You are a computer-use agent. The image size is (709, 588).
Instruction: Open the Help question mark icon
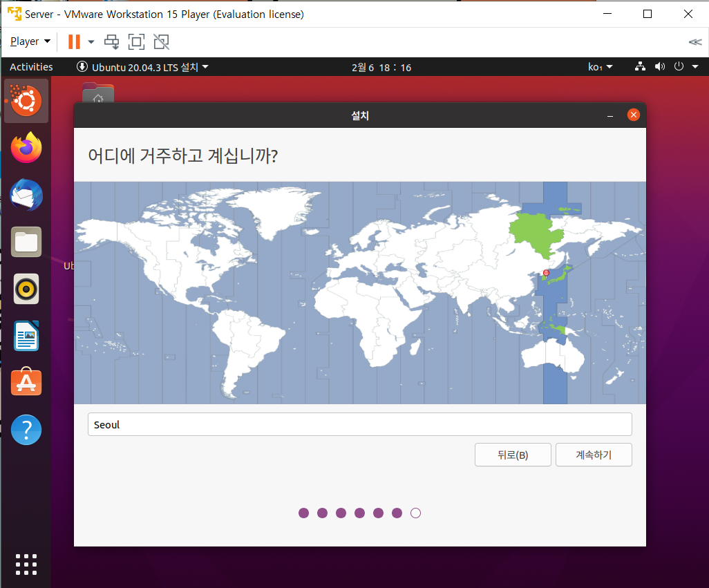[x=26, y=430]
